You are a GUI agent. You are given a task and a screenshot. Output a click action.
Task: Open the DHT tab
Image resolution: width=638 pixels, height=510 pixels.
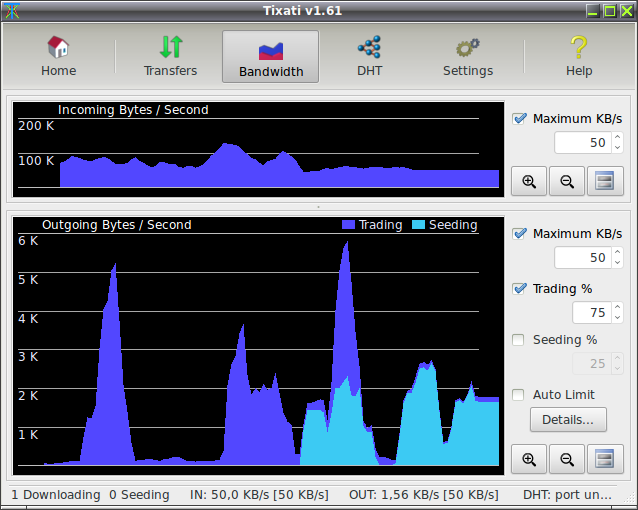(369, 56)
